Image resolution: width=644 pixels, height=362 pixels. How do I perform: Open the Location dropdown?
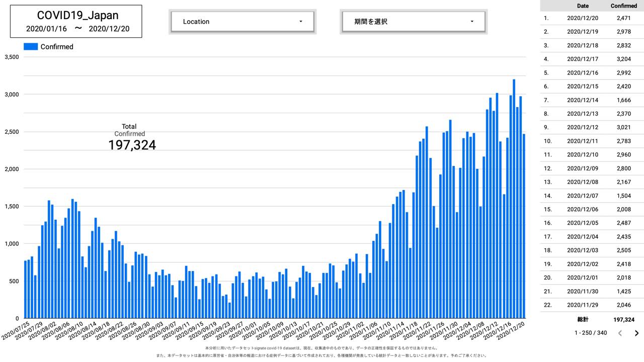click(x=242, y=22)
